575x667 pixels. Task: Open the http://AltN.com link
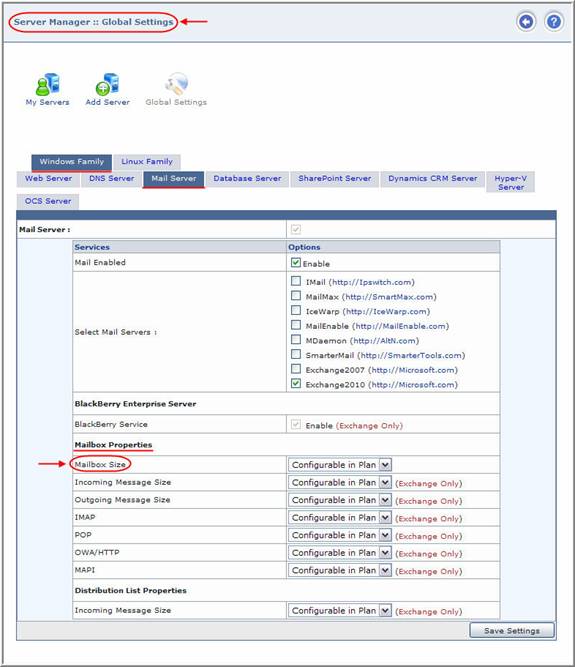pos(384,341)
